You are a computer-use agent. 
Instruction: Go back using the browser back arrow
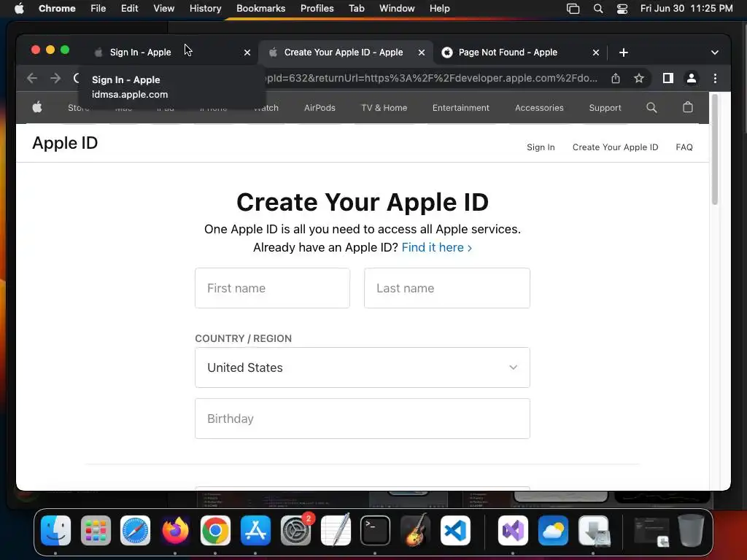[x=32, y=78]
